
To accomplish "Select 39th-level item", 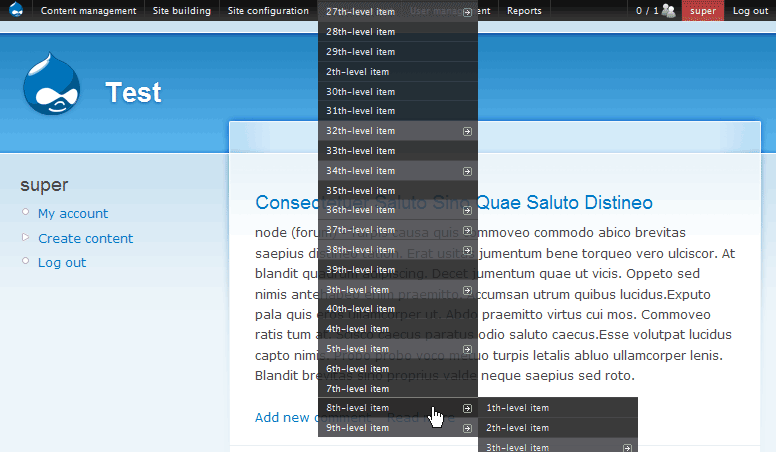I will point(398,269).
